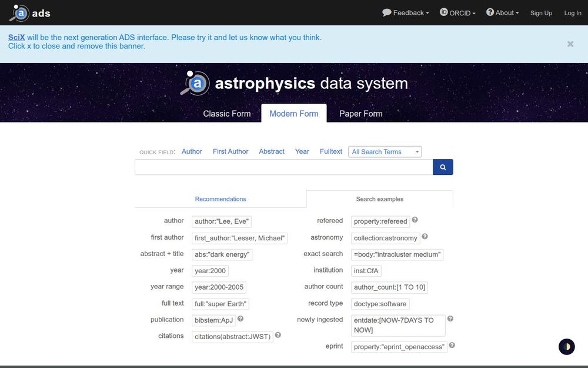Viewport: 588px width, 368px height.
Task: Click example doctype:software
Action: coord(380,304)
